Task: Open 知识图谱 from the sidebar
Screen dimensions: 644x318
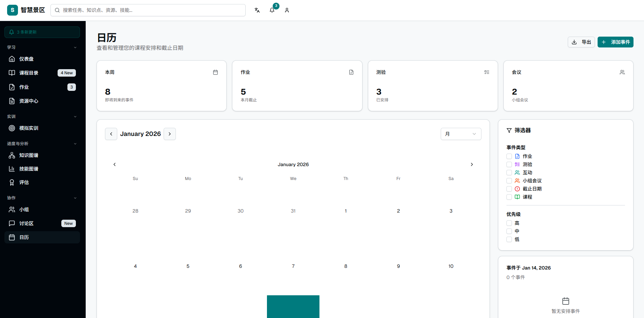Action: click(29, 155)
